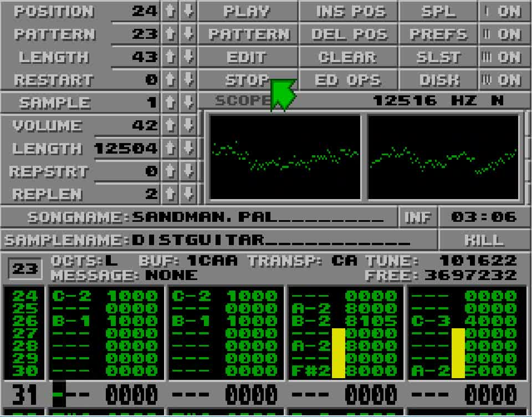The width and height of the screenshot is (532, 417).
Task: Open the Ed Ops panel
Action: [x=349, y=80]
